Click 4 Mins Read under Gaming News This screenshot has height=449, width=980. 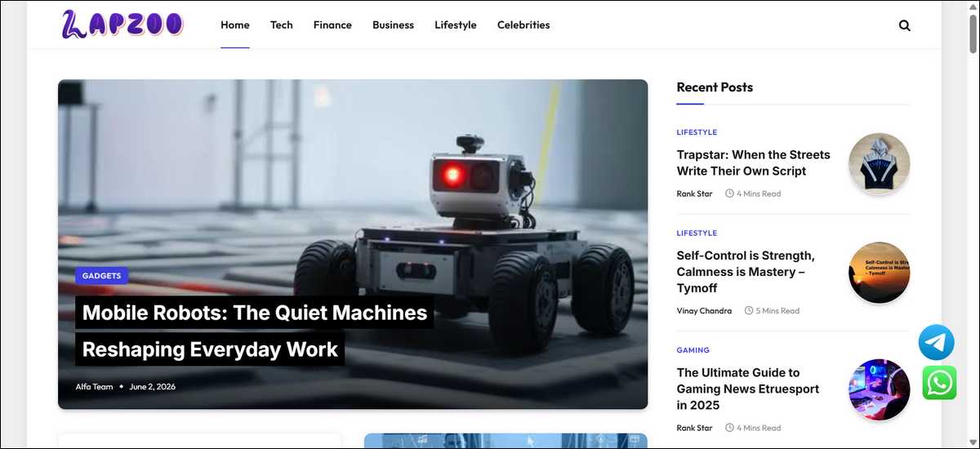pos(754,428)
